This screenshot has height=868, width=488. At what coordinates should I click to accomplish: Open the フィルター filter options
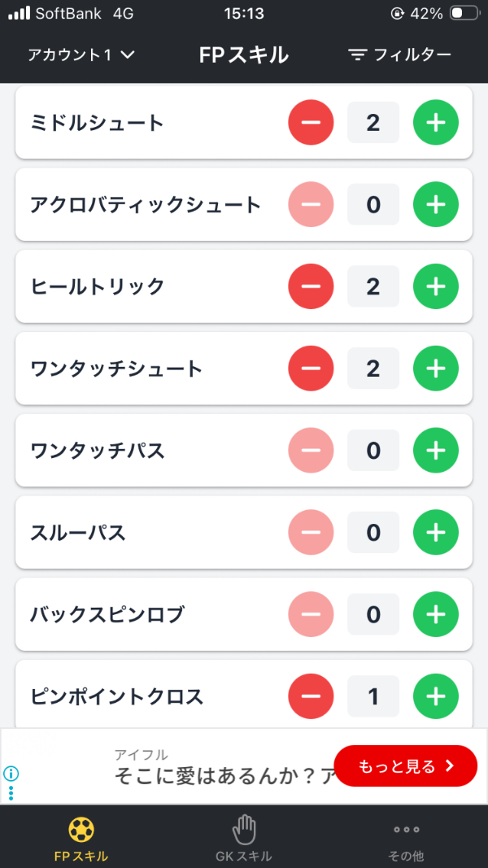tap(399, 55)
